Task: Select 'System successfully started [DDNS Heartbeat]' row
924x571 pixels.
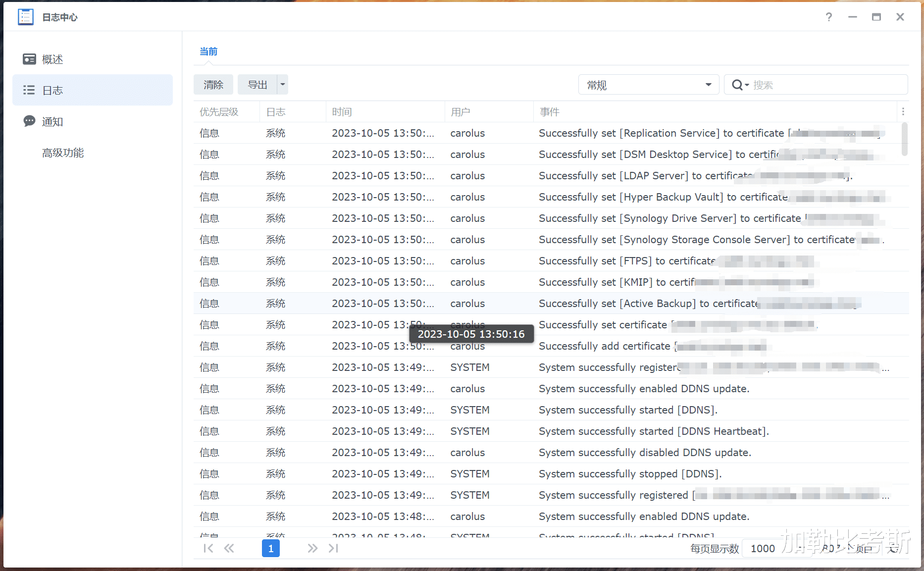Action: coord(551,431)
